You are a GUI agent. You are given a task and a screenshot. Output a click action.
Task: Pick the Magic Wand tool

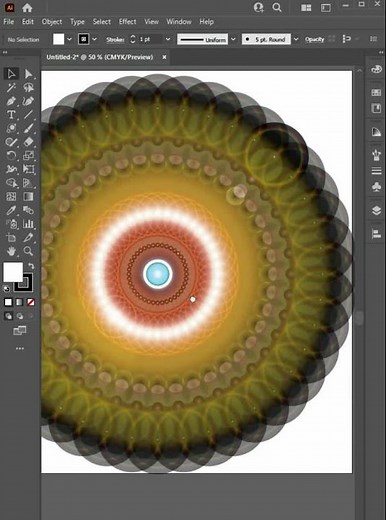tap(11, 87)
